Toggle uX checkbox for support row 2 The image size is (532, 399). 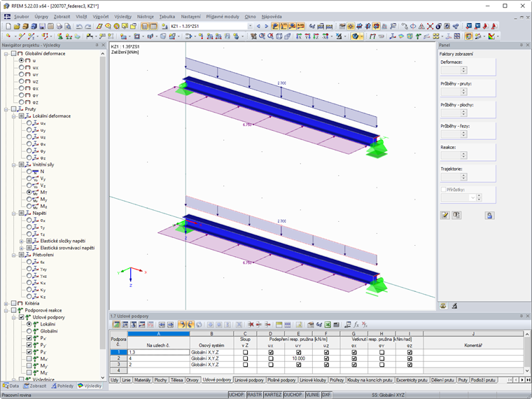pos(270,358)
